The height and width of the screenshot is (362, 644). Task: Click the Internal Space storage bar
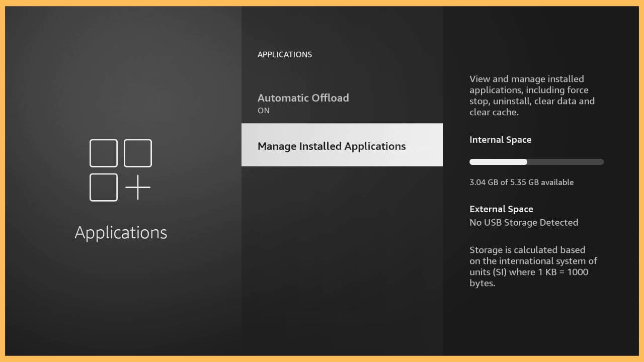[x=536, y=161]
